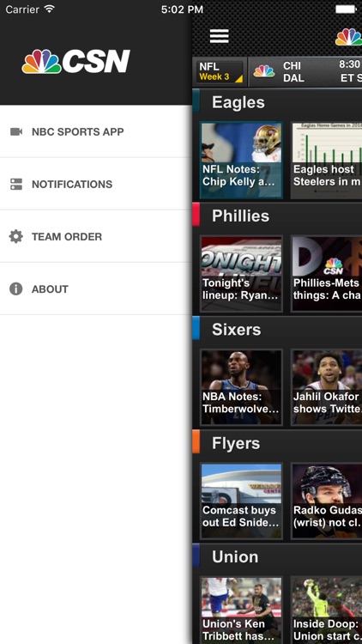Tap the info icon beside About

(x=16, y=289)
